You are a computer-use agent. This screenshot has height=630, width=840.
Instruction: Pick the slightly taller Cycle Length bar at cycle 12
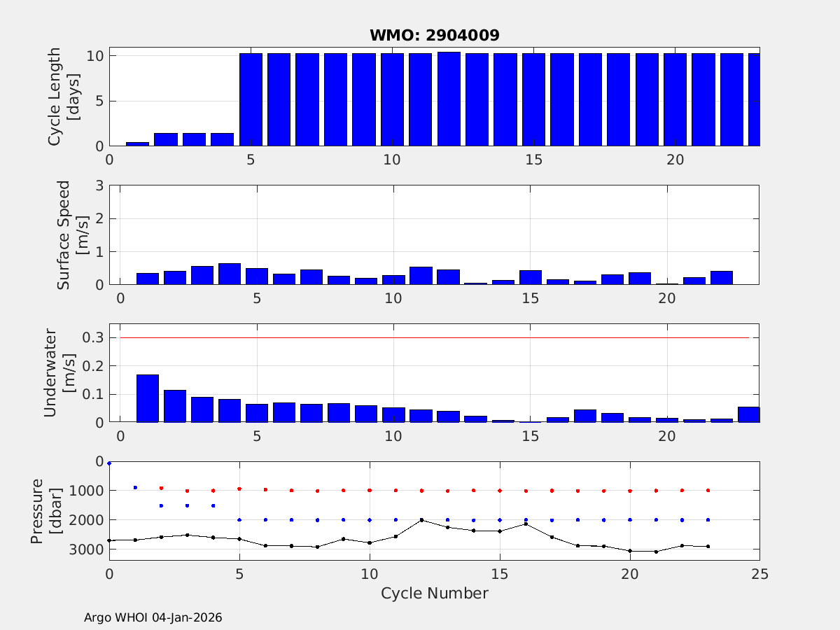pyautogui.click(x=449, y=99)
